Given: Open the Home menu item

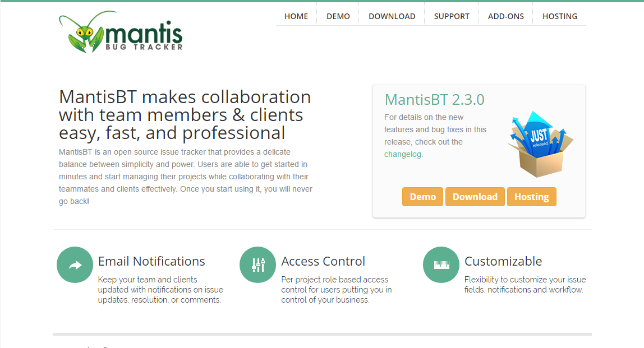Looking at the screenshot, I should click(296, 16).
